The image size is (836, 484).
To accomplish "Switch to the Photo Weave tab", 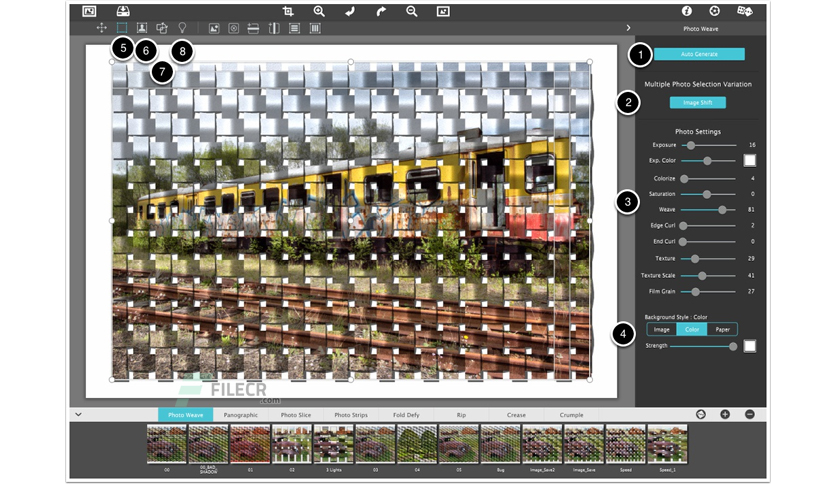I will [x=186, y=415].
